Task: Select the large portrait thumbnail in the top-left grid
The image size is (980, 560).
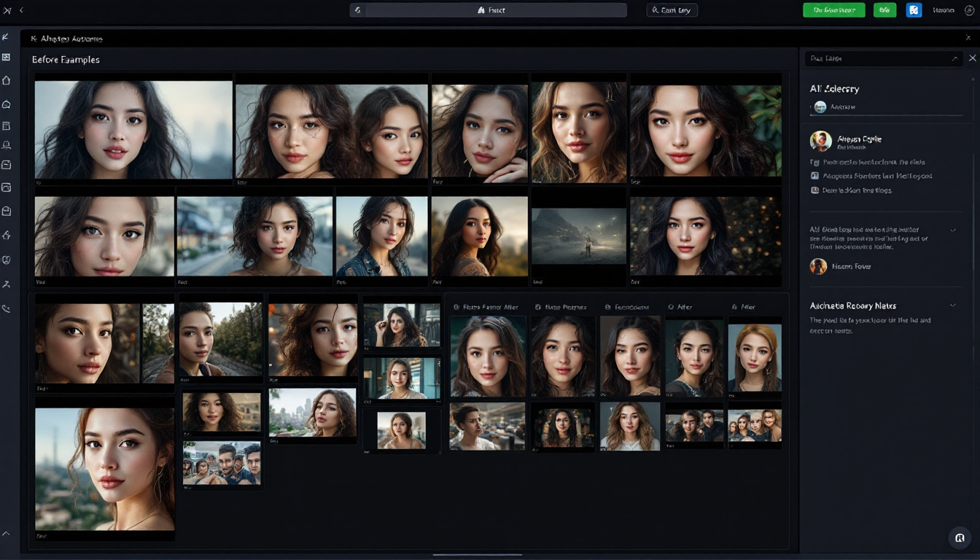Action: pos(133,129)
